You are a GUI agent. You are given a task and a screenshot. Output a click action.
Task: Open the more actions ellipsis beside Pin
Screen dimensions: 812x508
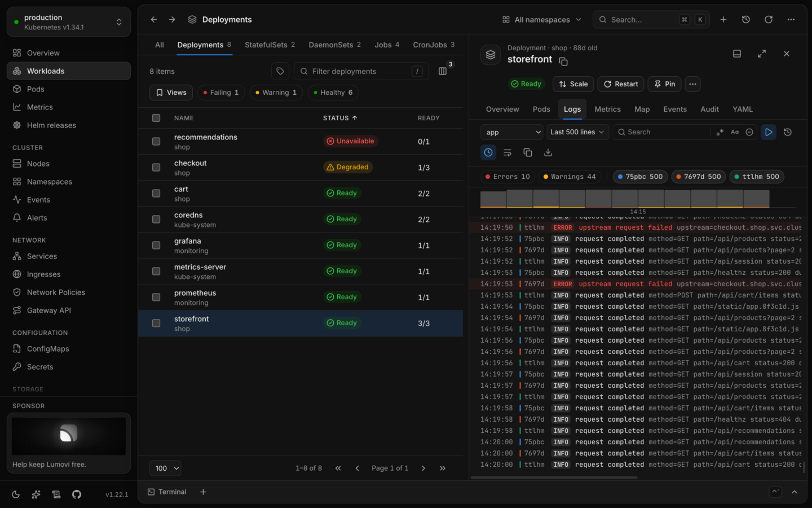692,84
